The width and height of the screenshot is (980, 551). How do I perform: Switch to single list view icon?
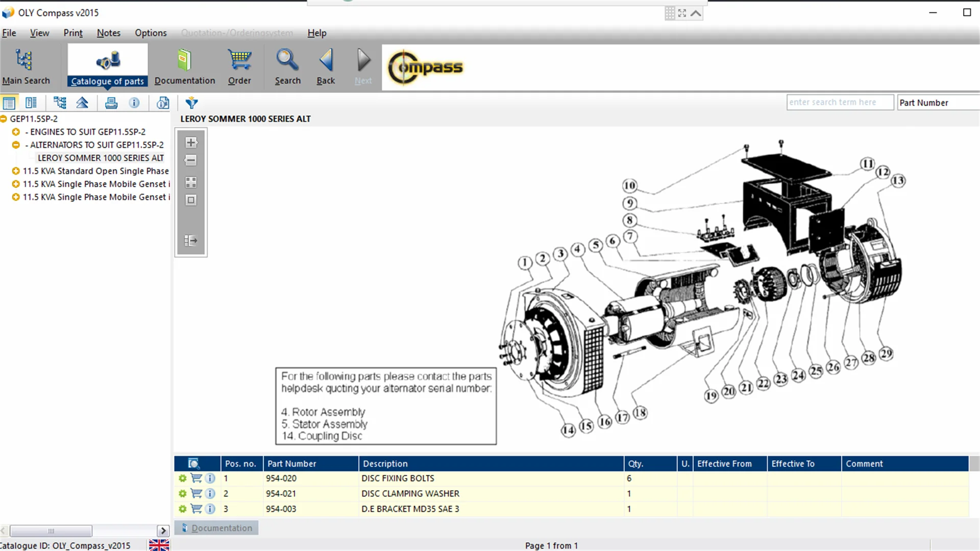9,103
